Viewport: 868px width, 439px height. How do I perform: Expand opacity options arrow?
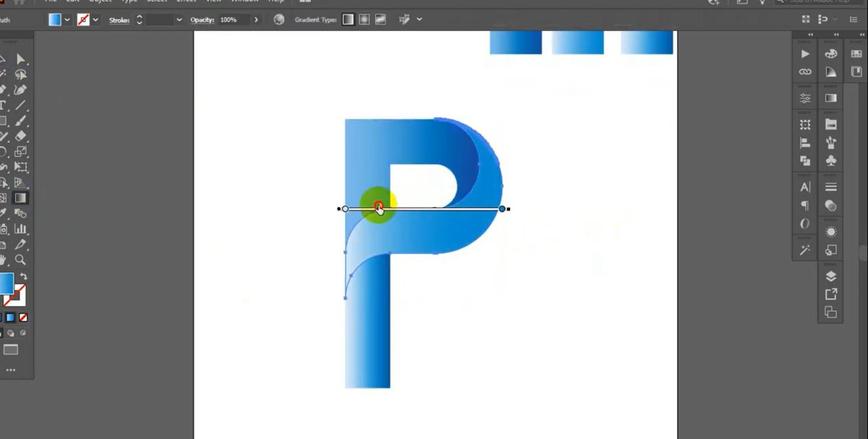tap(256, 20)
